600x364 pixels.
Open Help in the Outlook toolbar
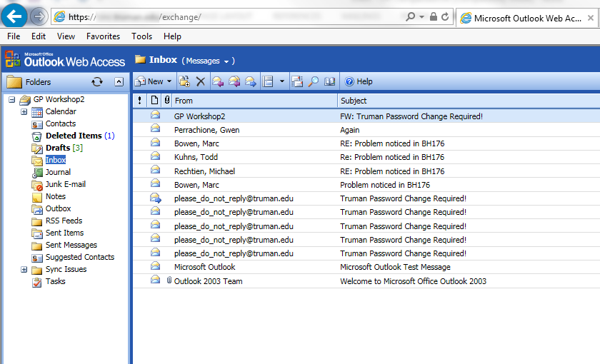coord(359,81)
